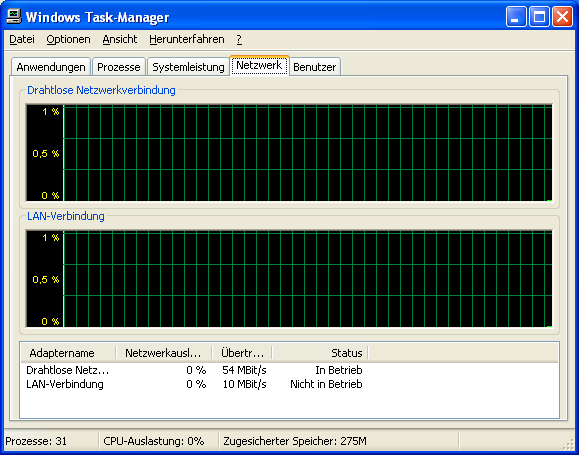
Task: Switch to the Benutzer tab
Action: pyautogui.click(x=315, y=67)
